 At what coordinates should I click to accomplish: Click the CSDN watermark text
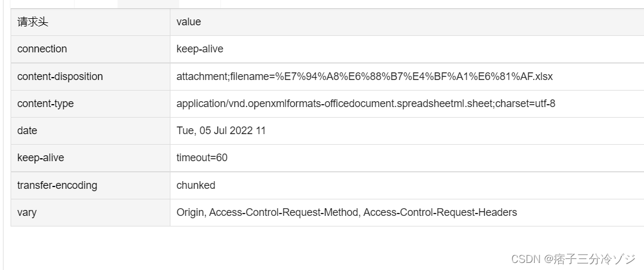click(x=525, y=259)
